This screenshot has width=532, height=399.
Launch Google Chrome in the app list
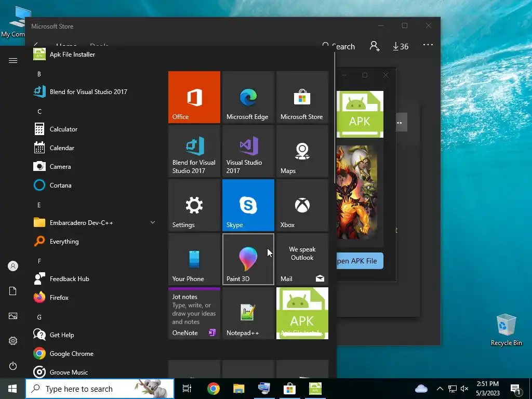96,353
